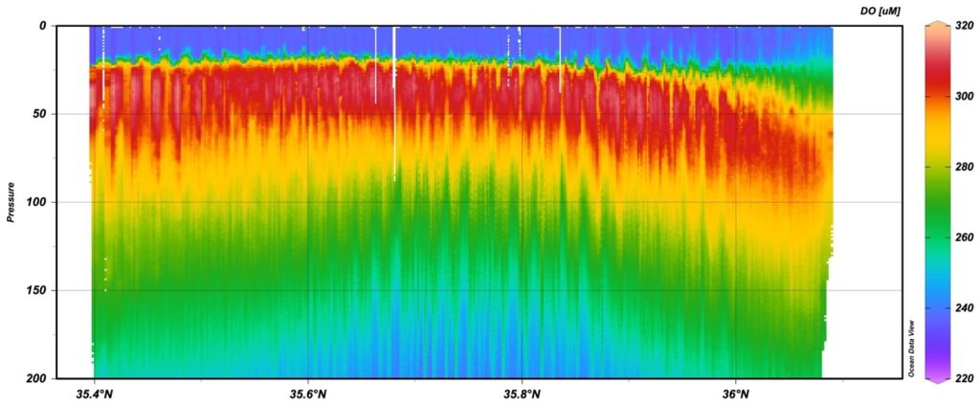Click the 50 pressure tick label
Viewport: 980px width, 407px height.
(39, 114)
